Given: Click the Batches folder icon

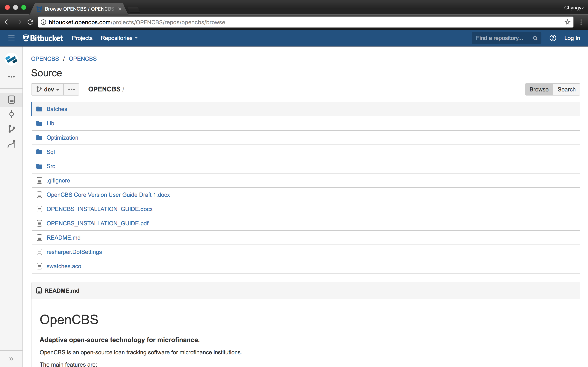Looking at the screenshot, I should pos(39,109).
